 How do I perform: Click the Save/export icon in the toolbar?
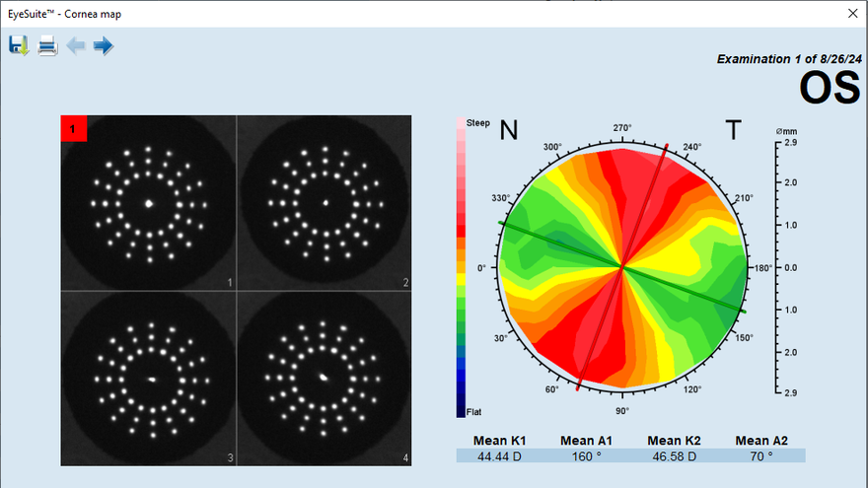tap(19, 45)
